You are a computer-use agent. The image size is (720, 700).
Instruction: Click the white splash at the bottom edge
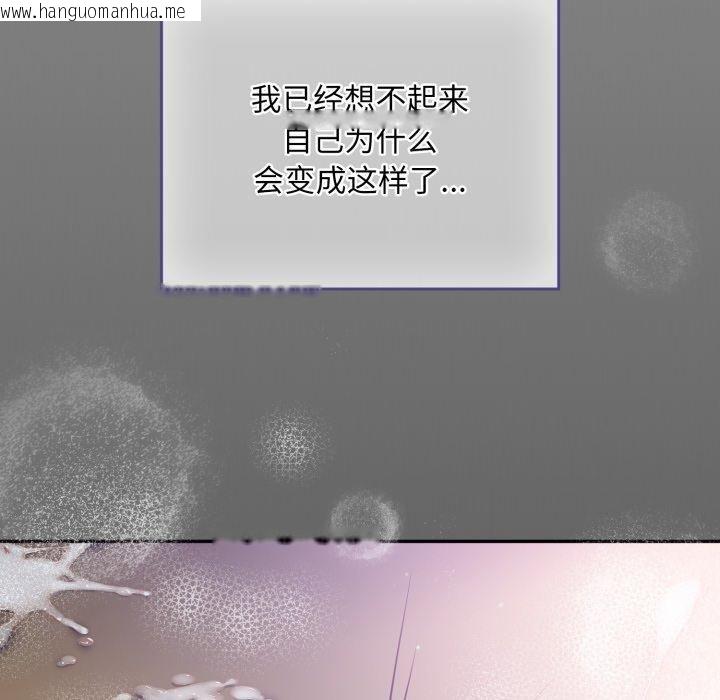190,688
